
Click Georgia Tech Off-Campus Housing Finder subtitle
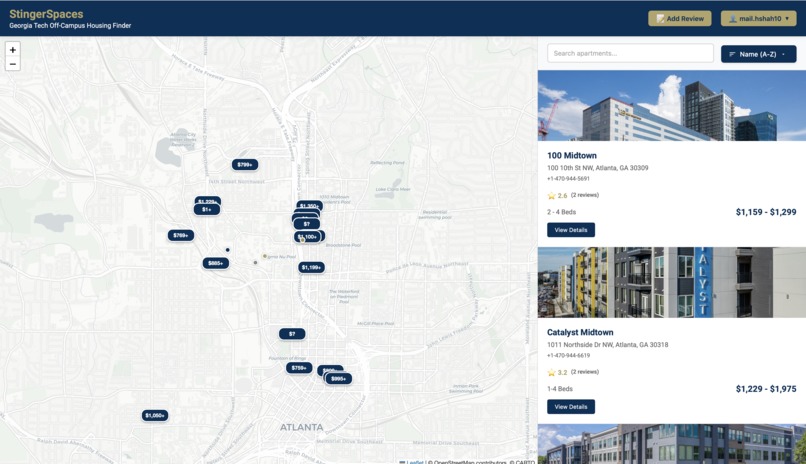(x=70, y=26)
